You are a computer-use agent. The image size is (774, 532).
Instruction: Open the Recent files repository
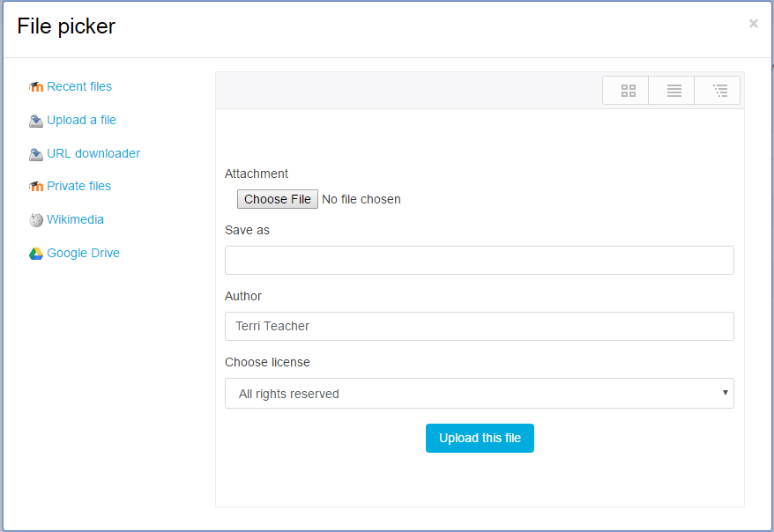(79, 86)
